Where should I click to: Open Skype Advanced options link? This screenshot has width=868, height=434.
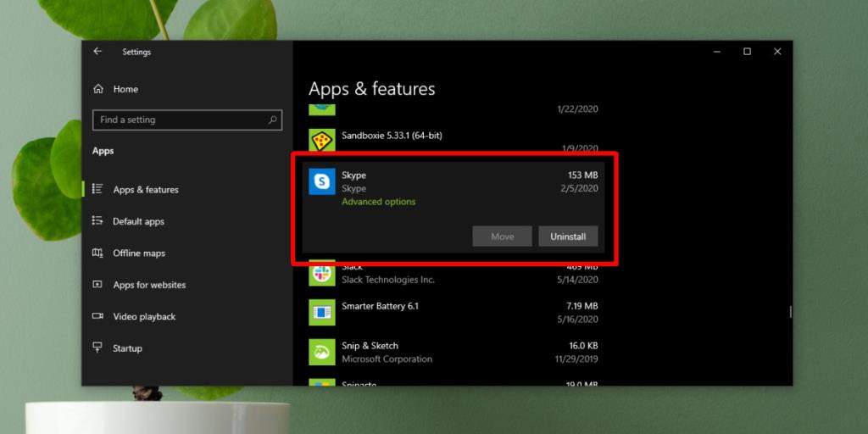[379, 202]
